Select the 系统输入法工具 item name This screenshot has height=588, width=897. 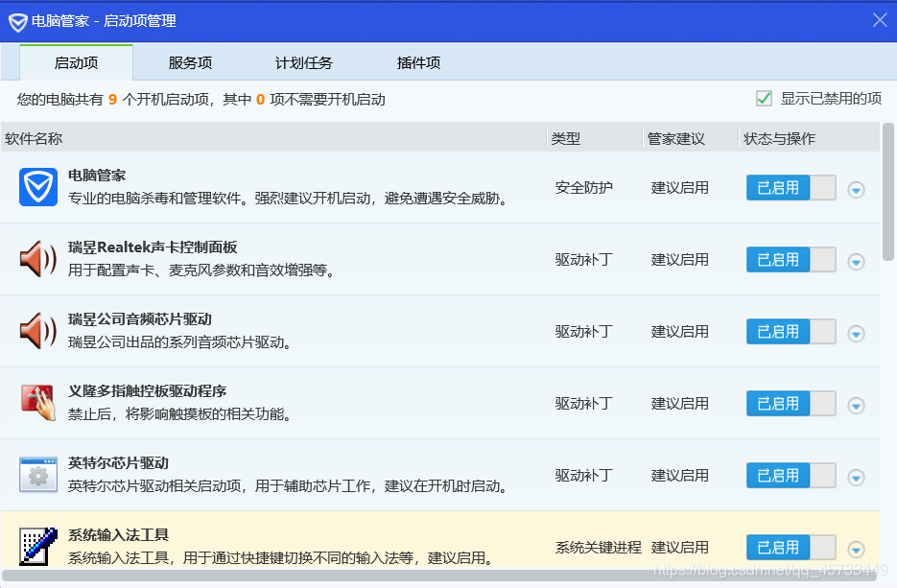pyautogui.click(x=118, y=535)
